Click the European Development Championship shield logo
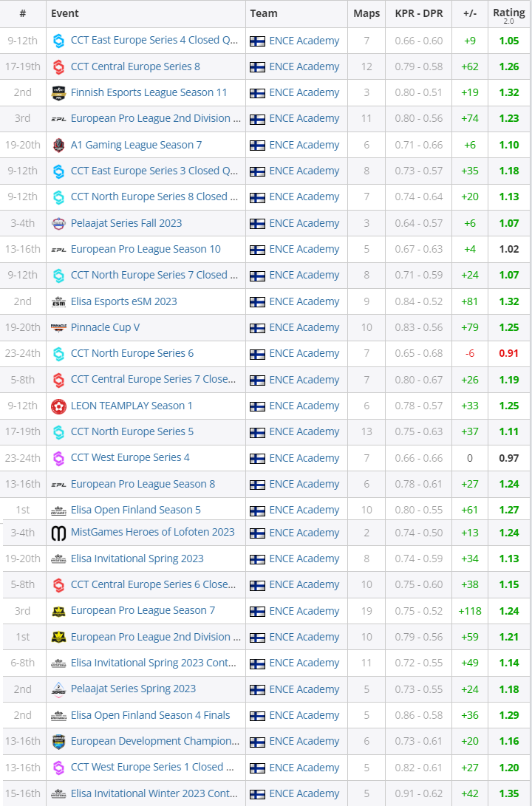 pyautogui.click(x=58, y=742)
